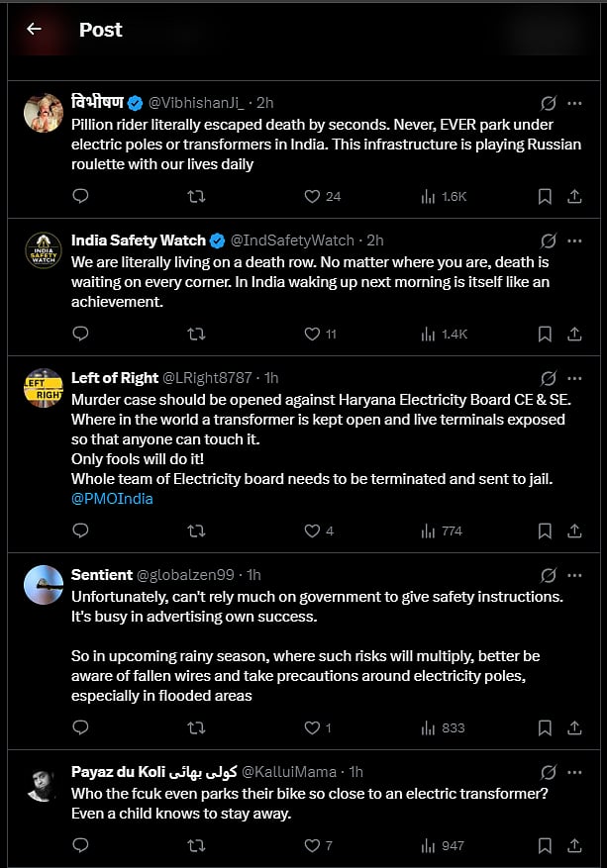Reply to VibhishanJi_'s post
Image resolution: width=607 pixels, height=868 pixels.
(x=81, y=196)
